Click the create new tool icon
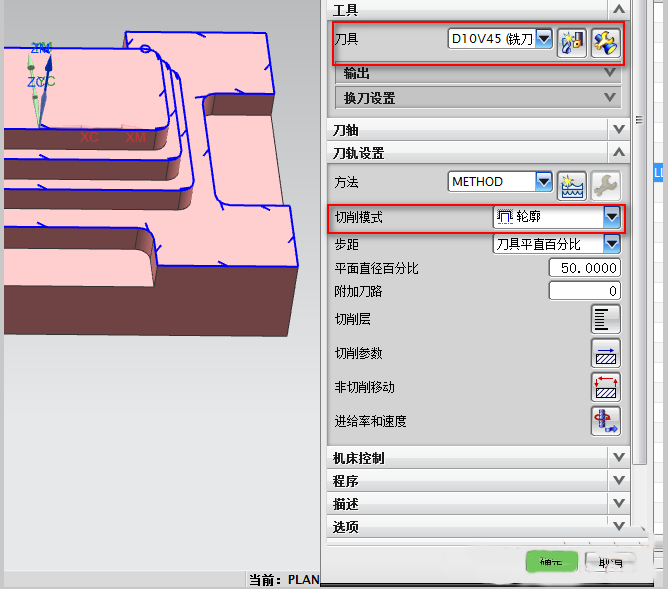 572,42
